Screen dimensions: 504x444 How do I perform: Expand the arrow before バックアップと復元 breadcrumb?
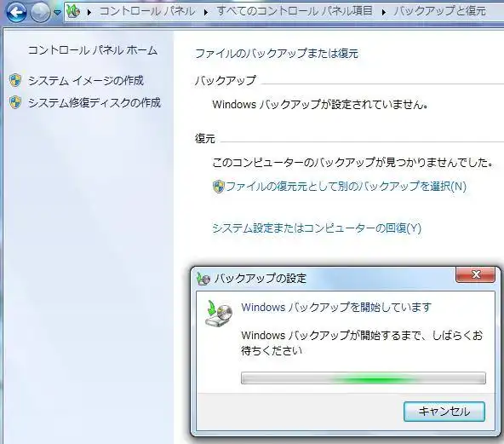click(x=383, y=12)
